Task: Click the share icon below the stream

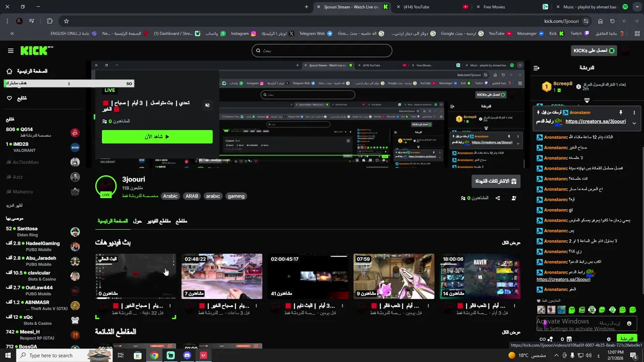Action: coord(498,198)
